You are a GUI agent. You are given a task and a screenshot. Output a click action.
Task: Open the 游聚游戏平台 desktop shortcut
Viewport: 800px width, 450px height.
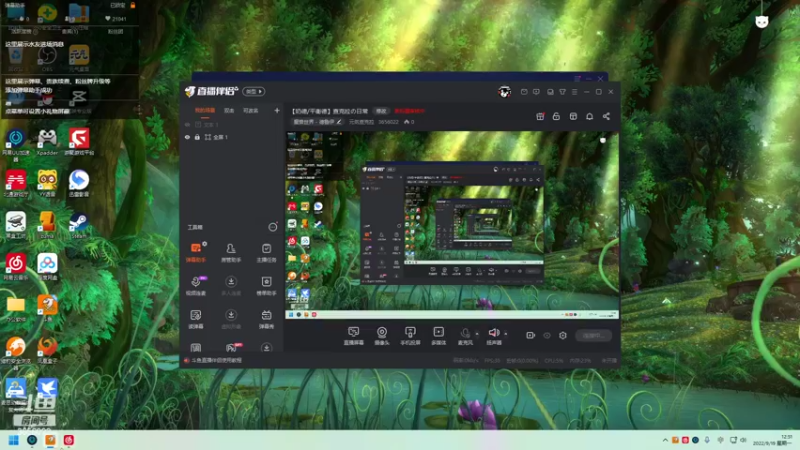tap(79, 142)
